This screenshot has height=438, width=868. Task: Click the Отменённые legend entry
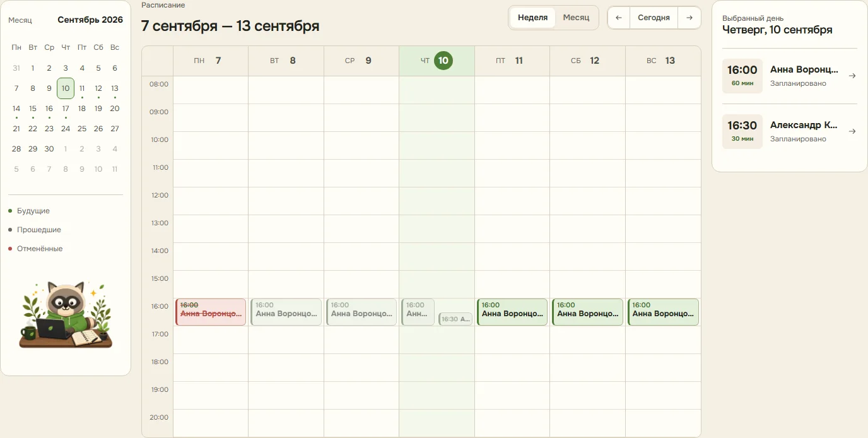35,249
